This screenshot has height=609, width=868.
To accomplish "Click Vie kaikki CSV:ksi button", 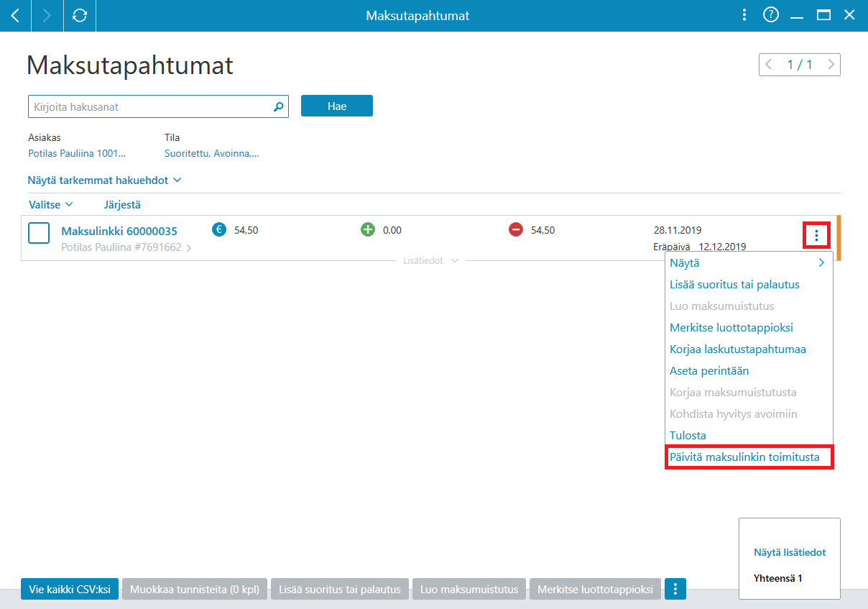I will click(x=70, y=589).
